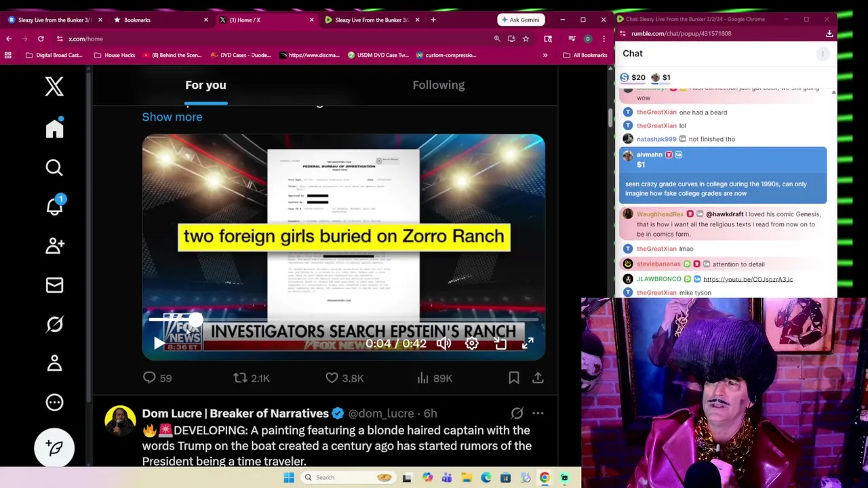Open Chrome profile avatar D

tap(588, 39)
